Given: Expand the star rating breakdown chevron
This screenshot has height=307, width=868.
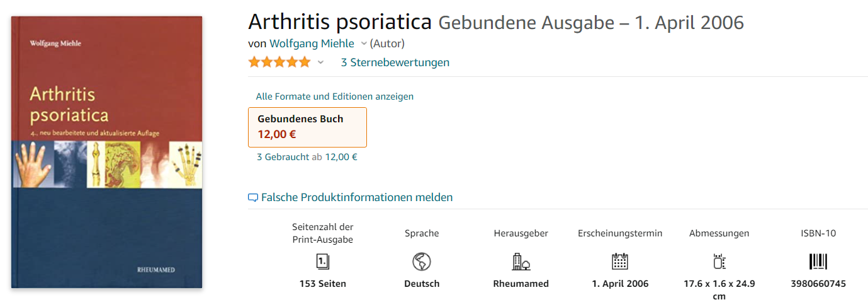Looking at the screenshot, I should click(320, 62).
